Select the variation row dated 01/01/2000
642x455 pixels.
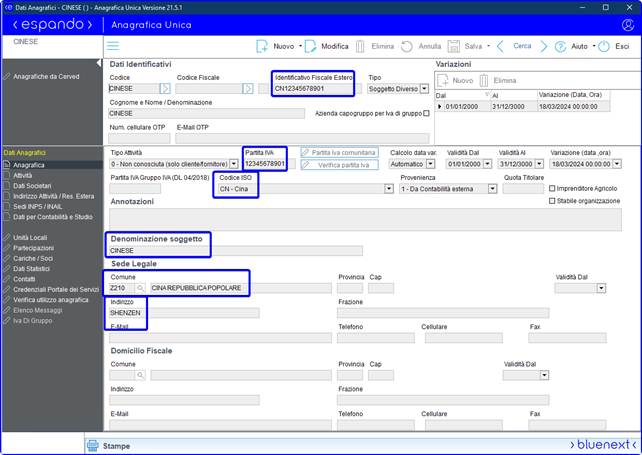coord(522,106)
